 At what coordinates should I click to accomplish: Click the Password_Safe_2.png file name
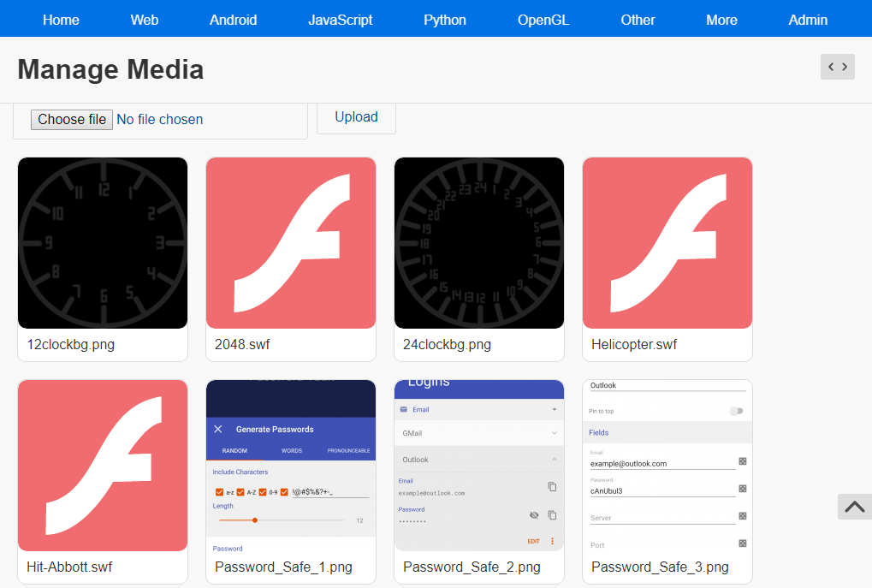pos(472,567)
